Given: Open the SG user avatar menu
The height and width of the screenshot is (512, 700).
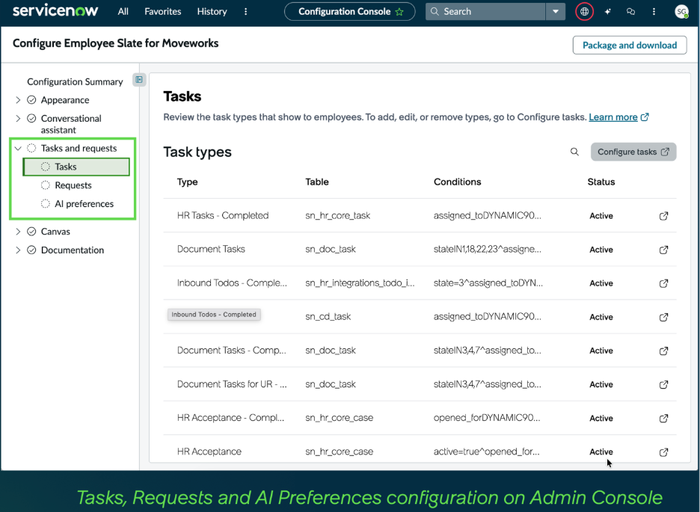Looking at the screenshot, I should tap(682, 12).
